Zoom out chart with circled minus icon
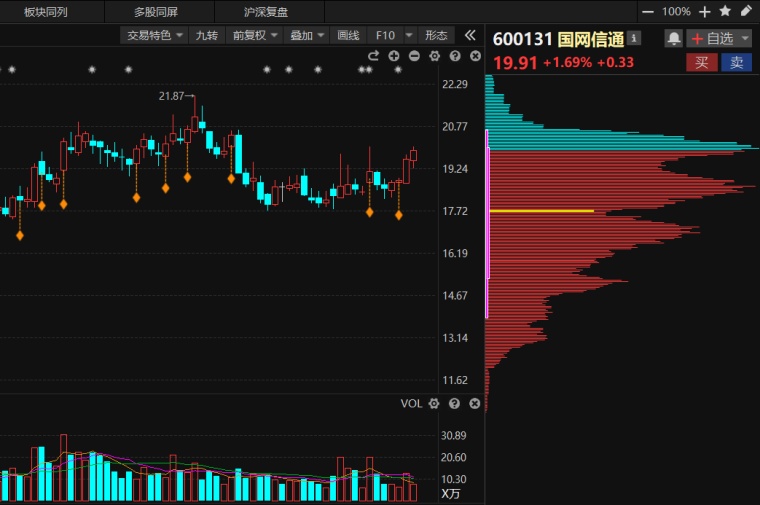Screen dimensions: 760x505 coord(414,56)
